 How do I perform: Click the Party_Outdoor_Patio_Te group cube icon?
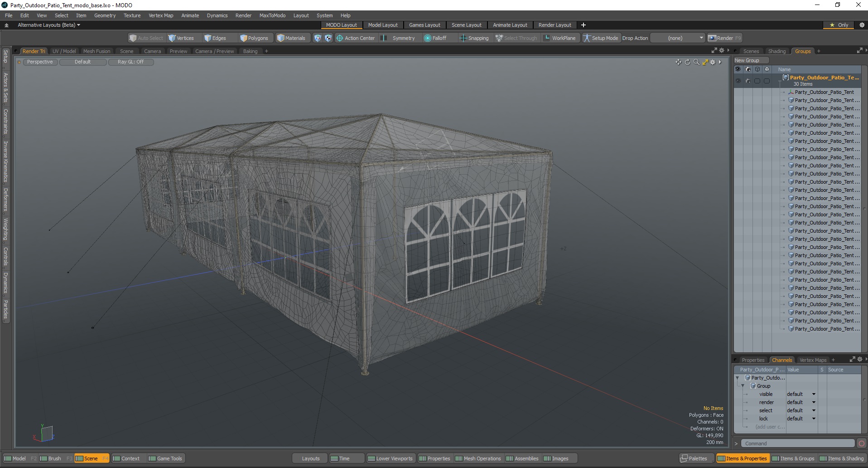pyautogui.click(x=786, y=78)
